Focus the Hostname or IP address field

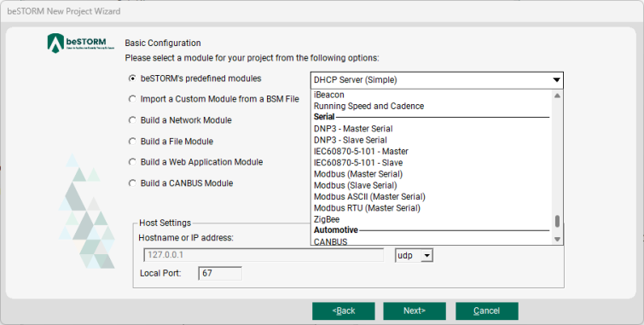(264, 255)
